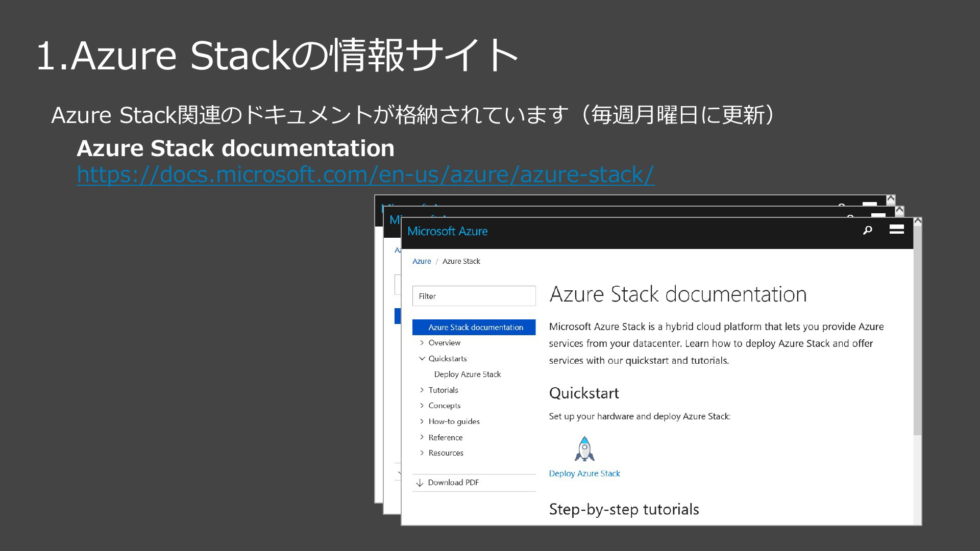
Task: Click the Step-by-step tutorials heading
Action: [x=624, y=509]
